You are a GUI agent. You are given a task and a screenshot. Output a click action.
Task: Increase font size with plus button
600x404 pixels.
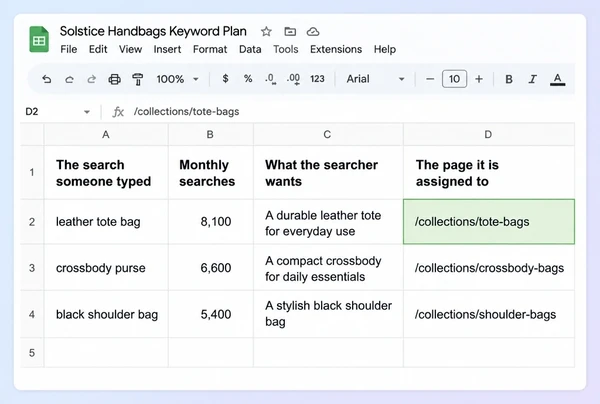click(x=479, y=79)
